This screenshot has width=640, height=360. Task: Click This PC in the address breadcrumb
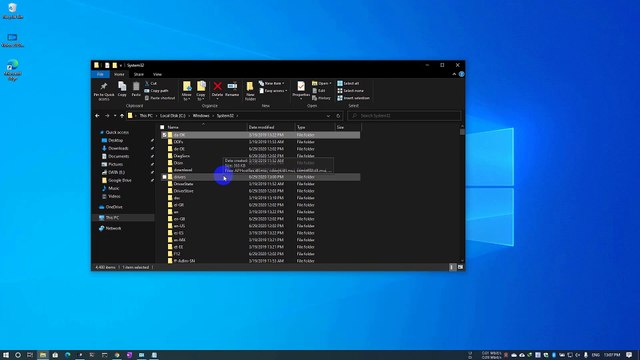[146, 116]
